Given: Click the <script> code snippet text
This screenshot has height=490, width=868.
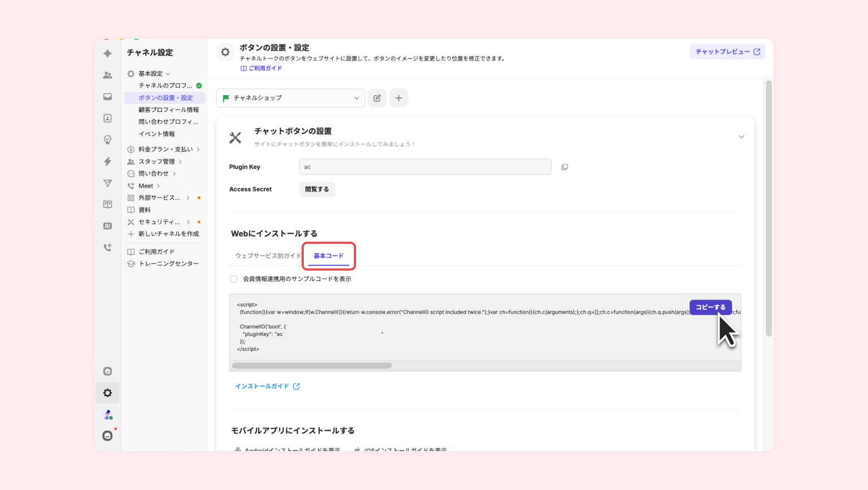Looking at the screenshot, I should [x=248, y=305].
